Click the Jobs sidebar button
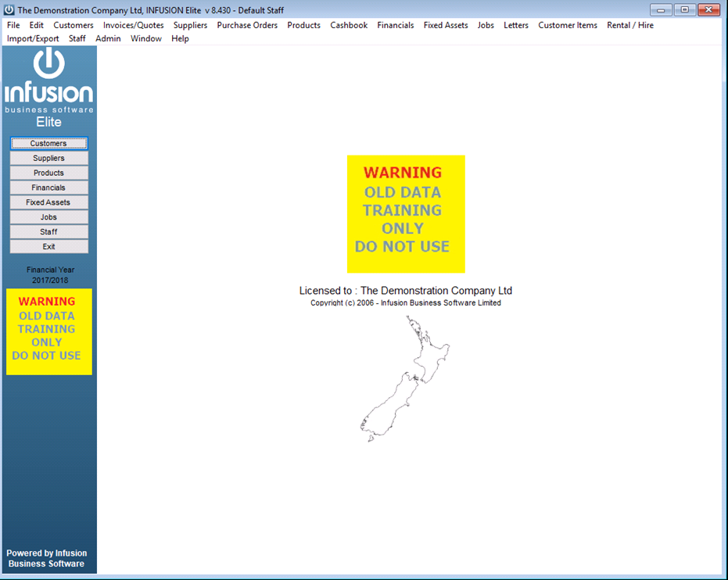728x580 pixels. 48,217
